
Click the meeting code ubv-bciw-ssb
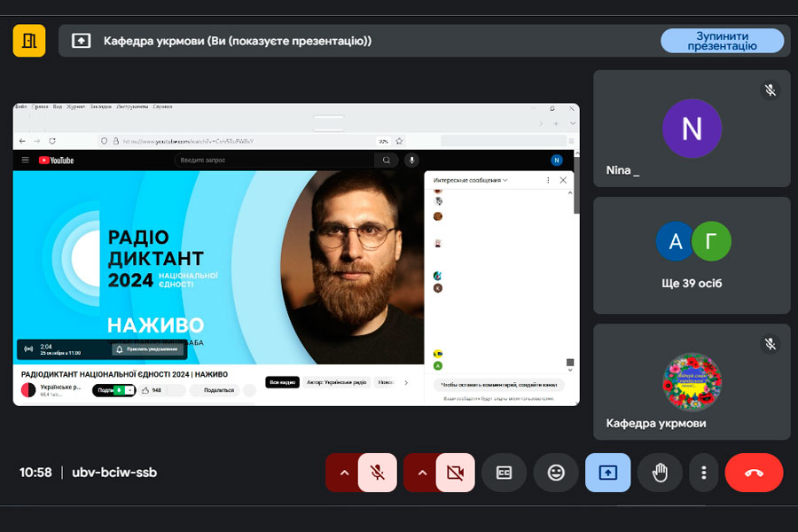(x=114, y=473)
